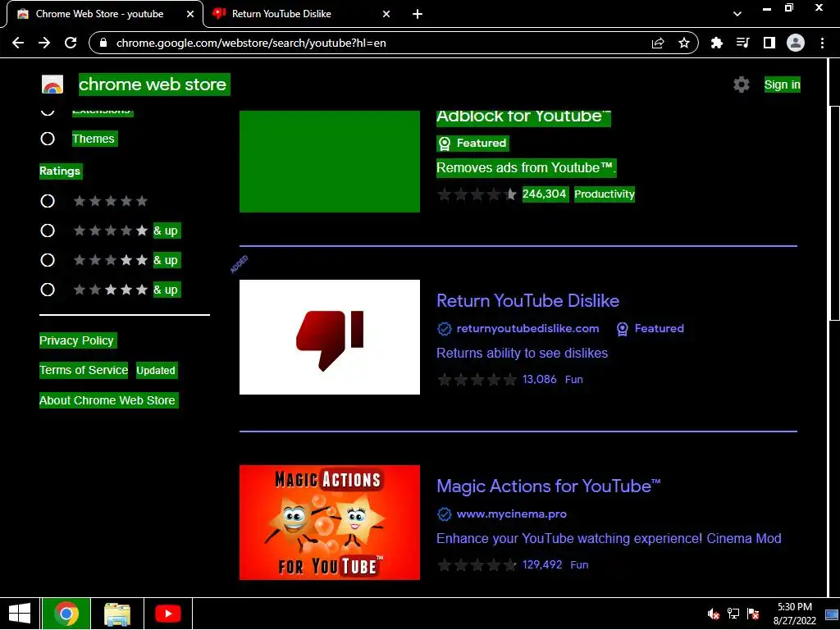This screenshot has height=630, width=840.
Task: Click the page vertical scrollbar thumb
Action: point(834,213)
